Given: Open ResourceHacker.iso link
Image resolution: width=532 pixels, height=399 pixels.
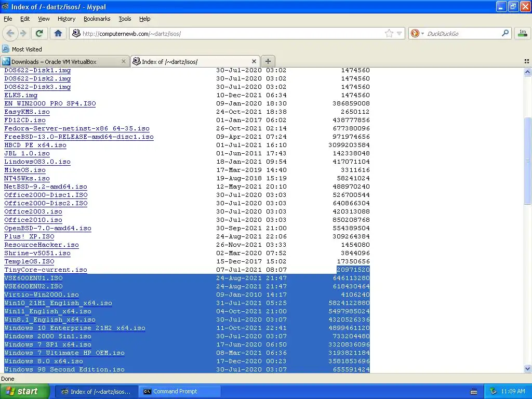Looking at the screenshot, I should [x=42, y=245].
